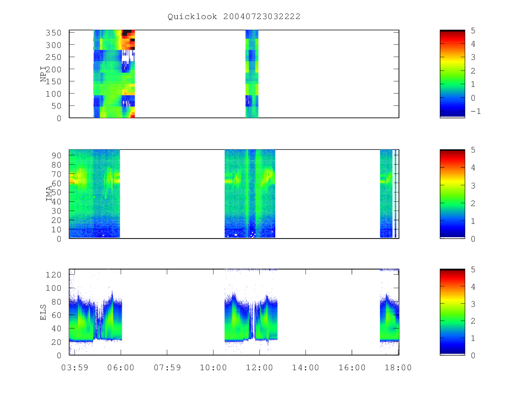Viewport: 532px width, 399px height.
Task: Click the 07:59 time tick label
Action: pos(167,367)
